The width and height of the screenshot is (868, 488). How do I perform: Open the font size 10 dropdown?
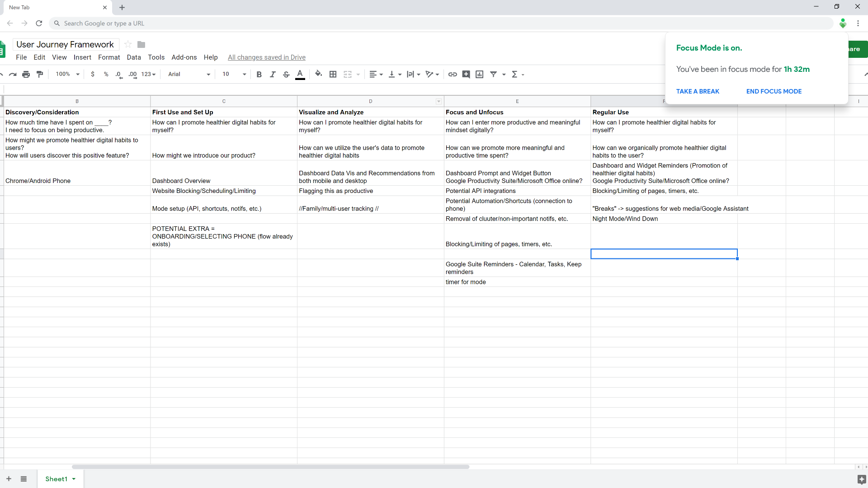(234, 75)
